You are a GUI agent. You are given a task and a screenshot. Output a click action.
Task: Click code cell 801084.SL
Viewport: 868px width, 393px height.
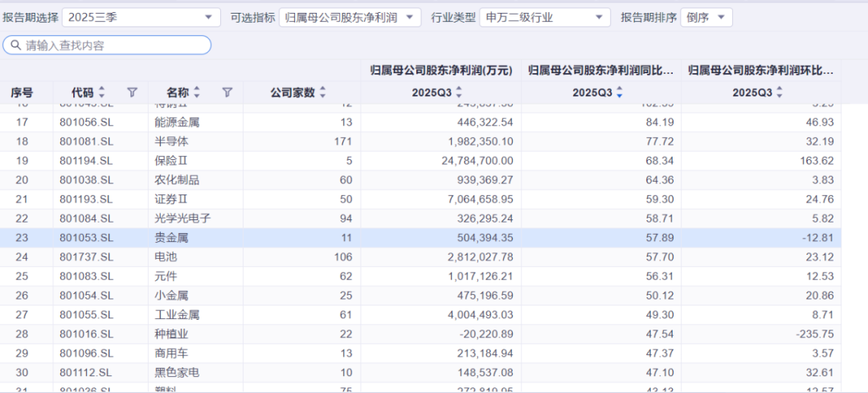tap(87, 219)
